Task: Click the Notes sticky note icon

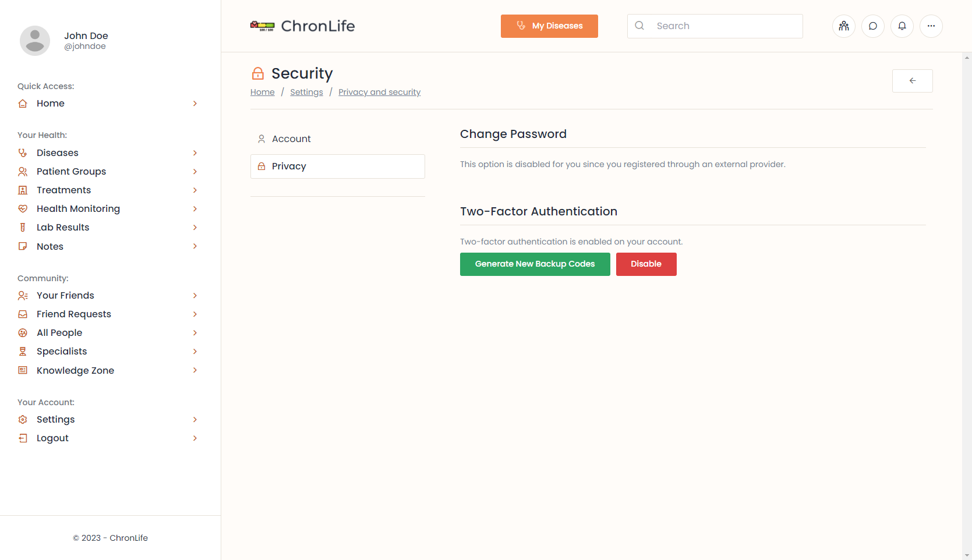Action: click(x=23, y=246)
